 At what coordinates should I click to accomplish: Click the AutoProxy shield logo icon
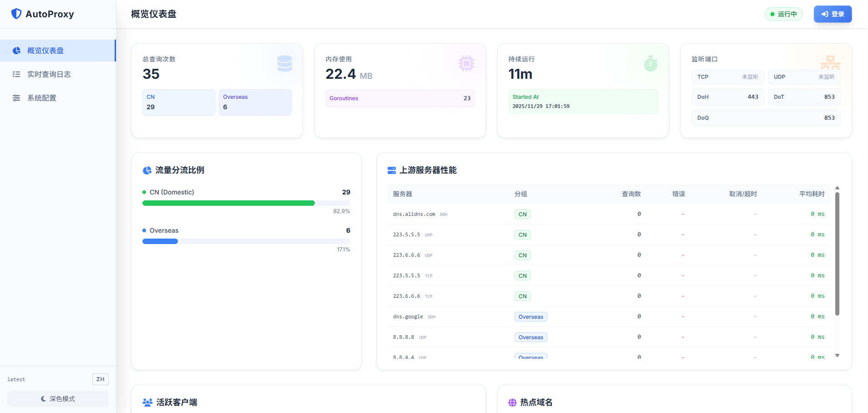(16, 14)
